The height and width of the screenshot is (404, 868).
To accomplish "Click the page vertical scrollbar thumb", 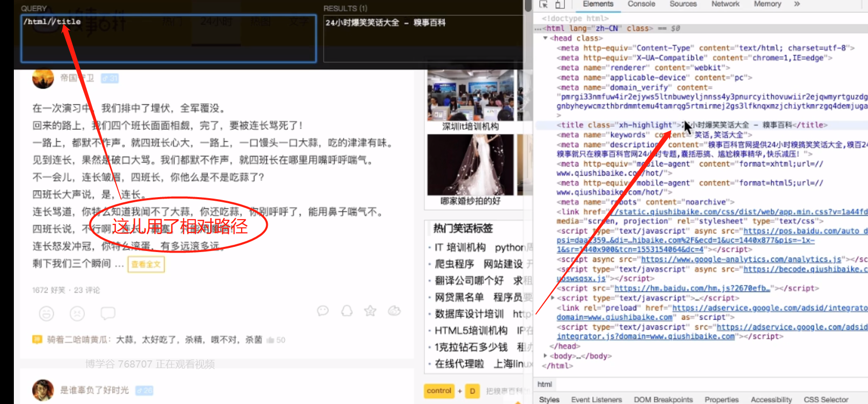I will coord(528,6).
